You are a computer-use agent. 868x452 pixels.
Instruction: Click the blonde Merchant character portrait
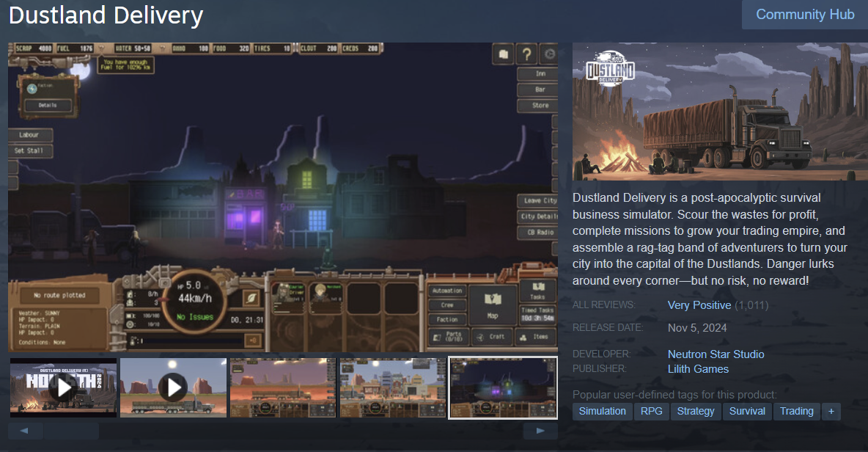coord(325,298)
